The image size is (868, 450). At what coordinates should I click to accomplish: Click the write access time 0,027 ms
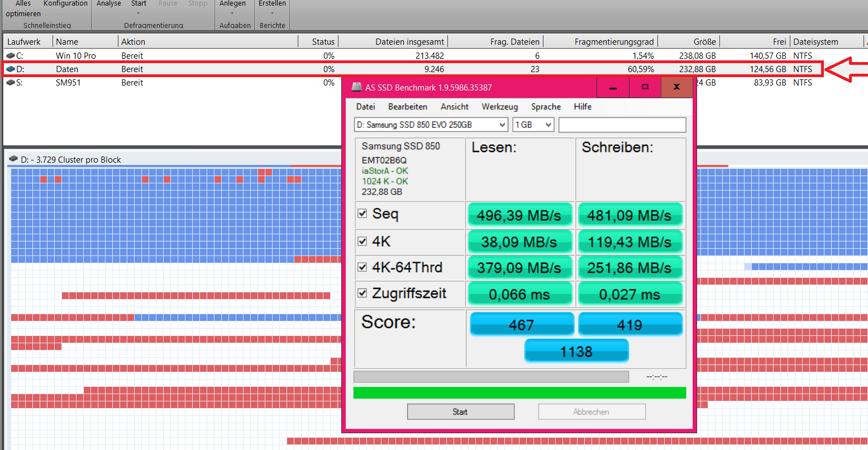(629, 294)
